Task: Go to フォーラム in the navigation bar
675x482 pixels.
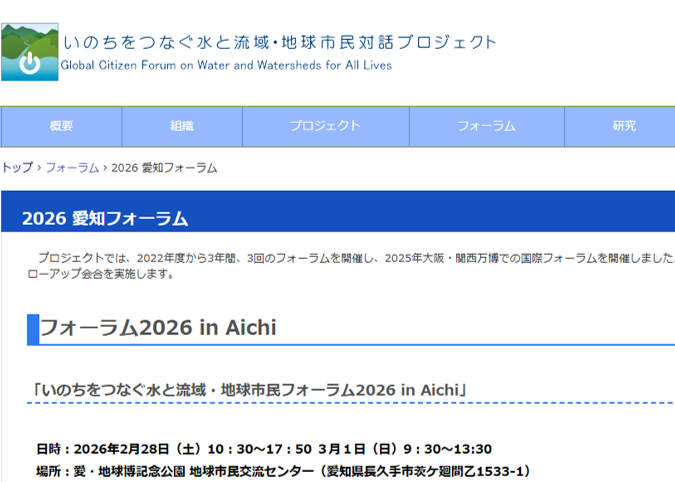Action: pyautogui.click(x=486, y=127)
